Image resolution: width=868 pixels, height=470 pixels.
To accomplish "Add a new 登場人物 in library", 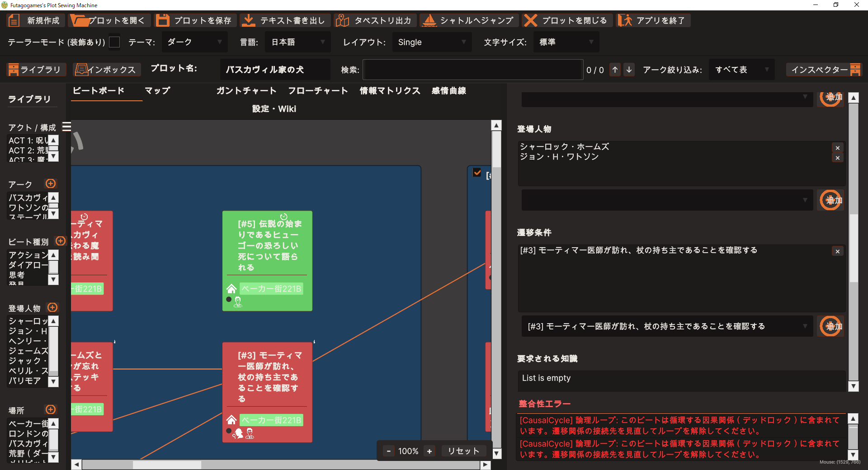I will click(x=52, y=308).
